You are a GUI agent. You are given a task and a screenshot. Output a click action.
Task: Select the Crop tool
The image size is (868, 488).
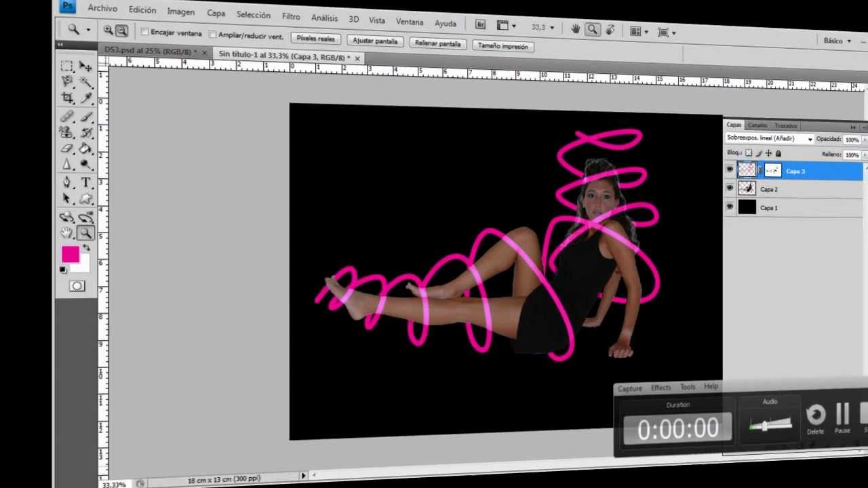(66, 98)
